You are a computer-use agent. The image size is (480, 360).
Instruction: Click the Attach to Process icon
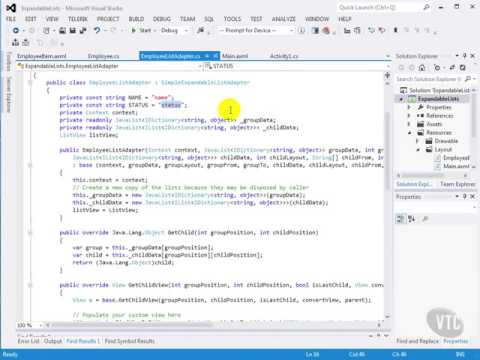(x=200, y=30)
